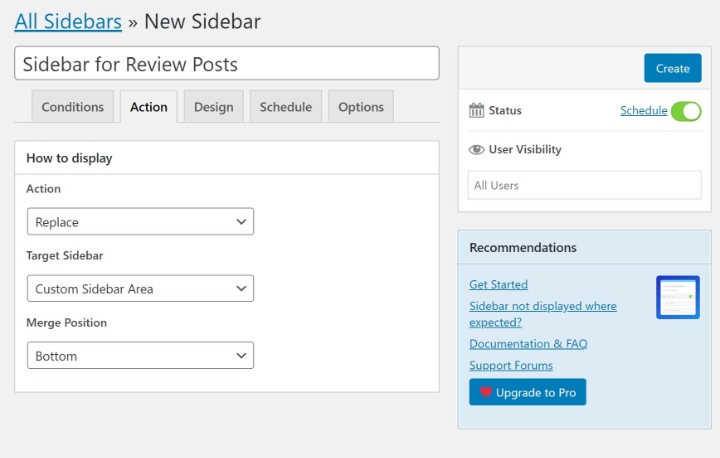Expand the Target Sidebar dropdown
720x458 pixels.
(140, 288)
